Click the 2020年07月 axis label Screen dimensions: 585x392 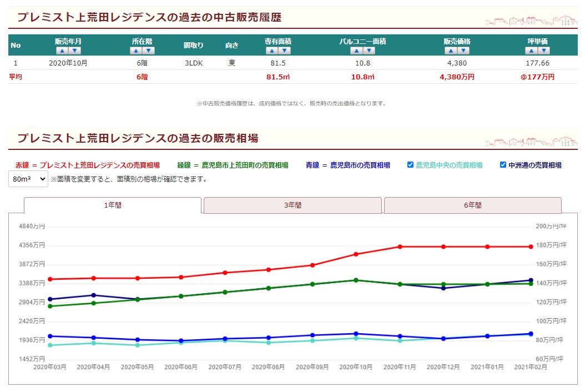225,367
